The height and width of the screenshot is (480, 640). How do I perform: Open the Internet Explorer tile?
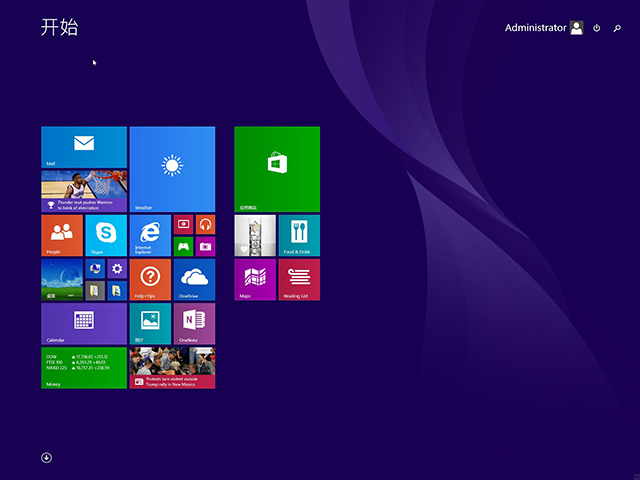pos(150,236)
